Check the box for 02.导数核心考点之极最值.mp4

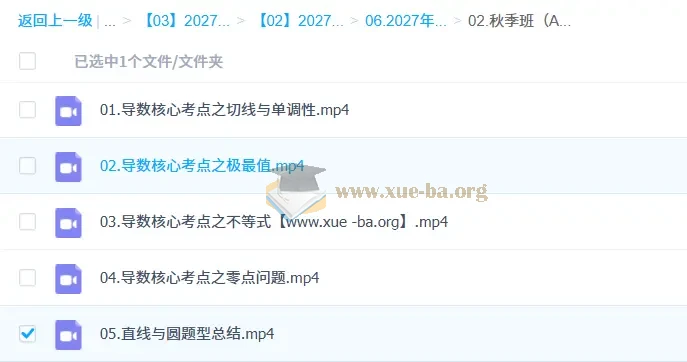point(27,166)
